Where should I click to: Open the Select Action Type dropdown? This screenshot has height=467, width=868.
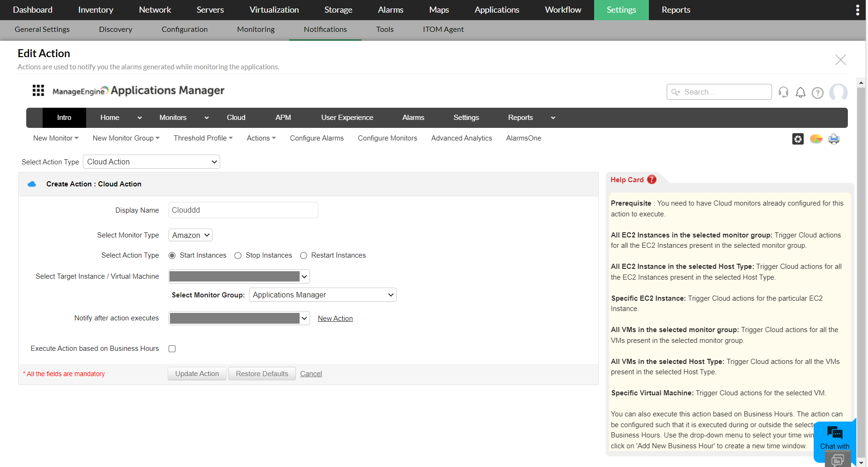[x=151, y=162]
